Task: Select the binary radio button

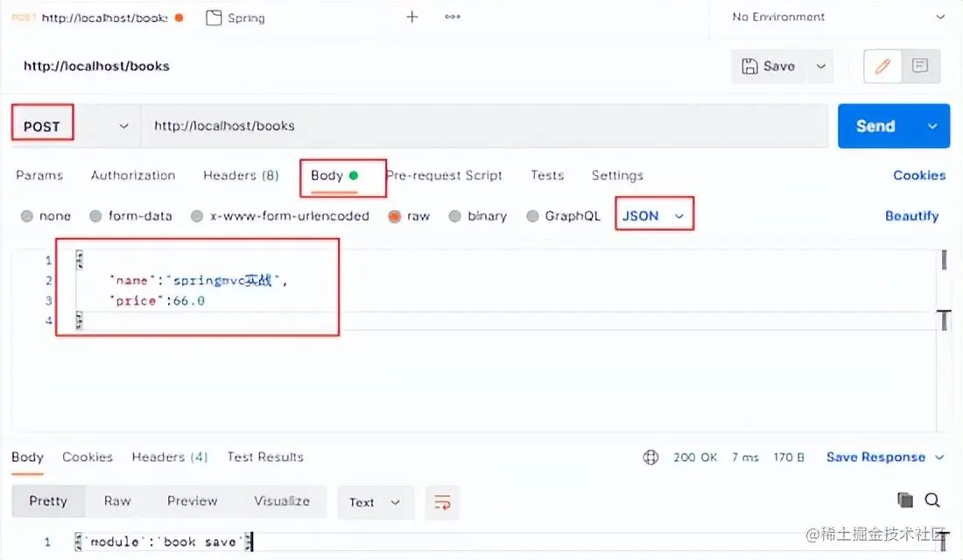Action: (x=454, y=216)
